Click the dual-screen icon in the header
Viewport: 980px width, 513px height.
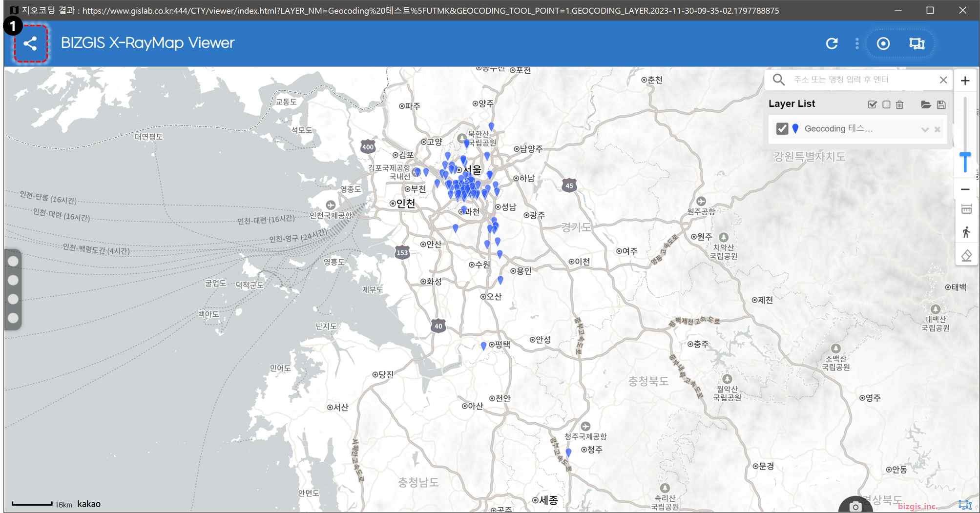click(917, 43)
